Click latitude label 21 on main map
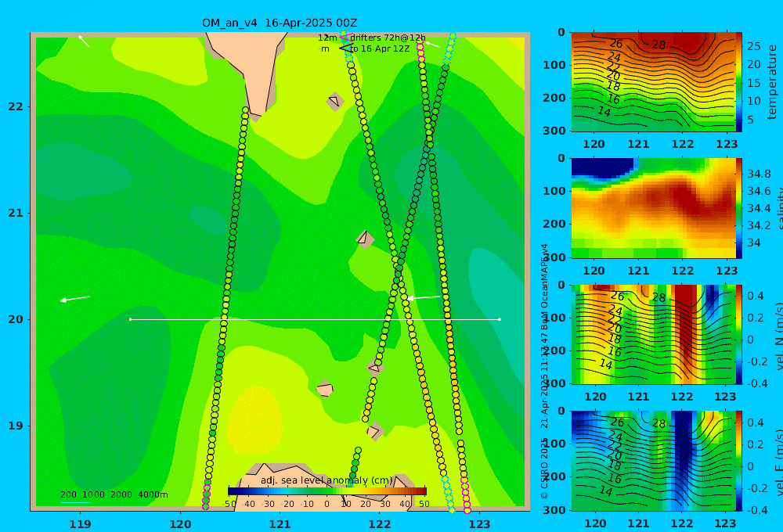Image resolution: width=783 pixels, height=532 pixels. coord(16,213)
